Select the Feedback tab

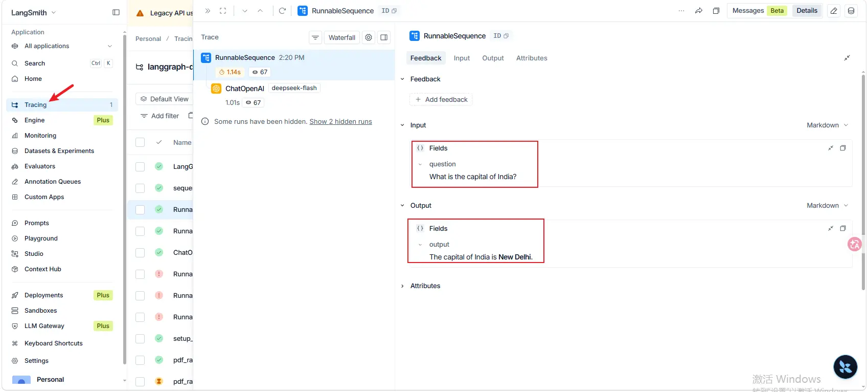click(426, 58)
